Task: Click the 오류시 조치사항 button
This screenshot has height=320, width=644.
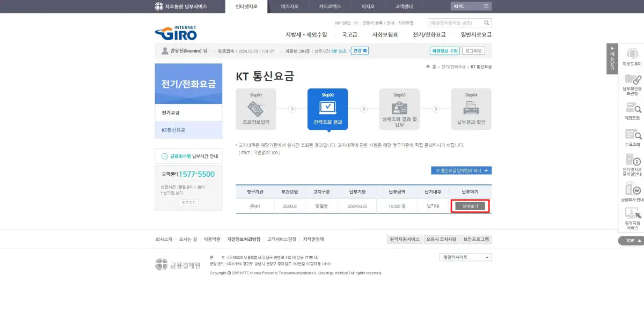Action: tap(442, 240)
